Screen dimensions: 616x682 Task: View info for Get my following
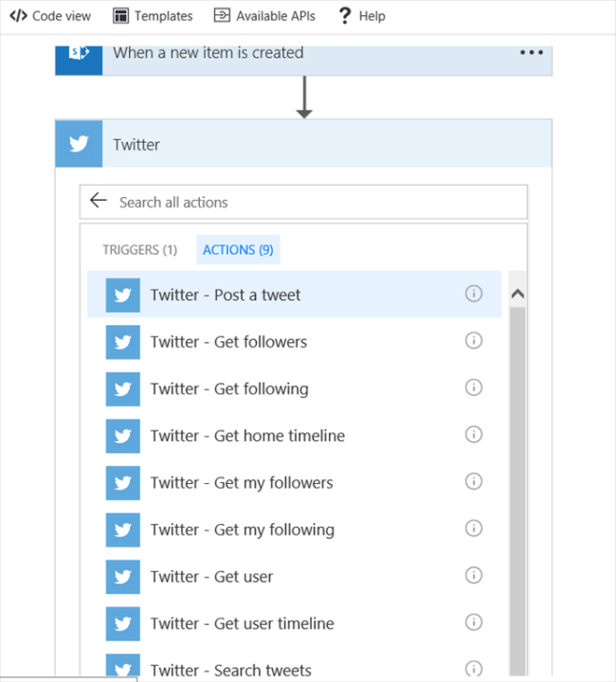(474, 529)
